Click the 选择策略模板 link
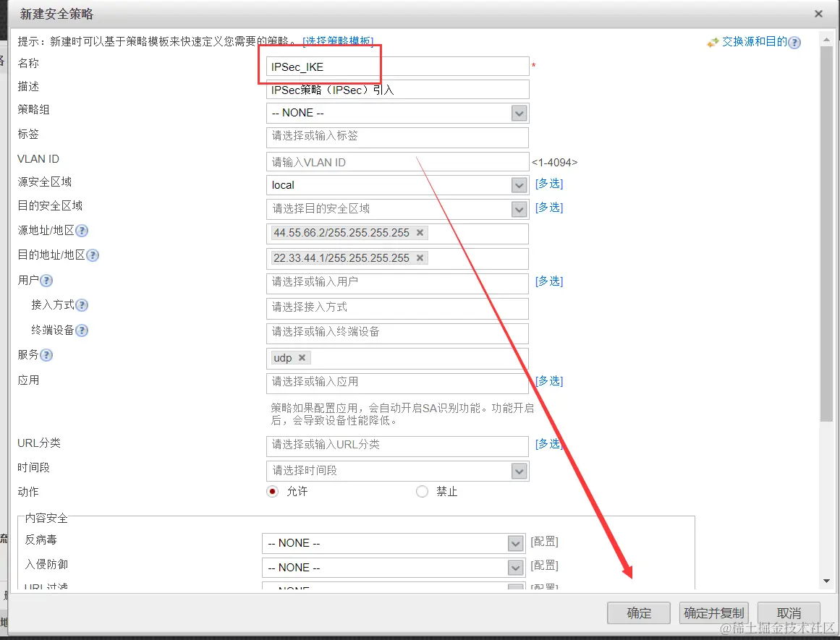This screenshot has height=640, width=840. [x=338, y=41]
